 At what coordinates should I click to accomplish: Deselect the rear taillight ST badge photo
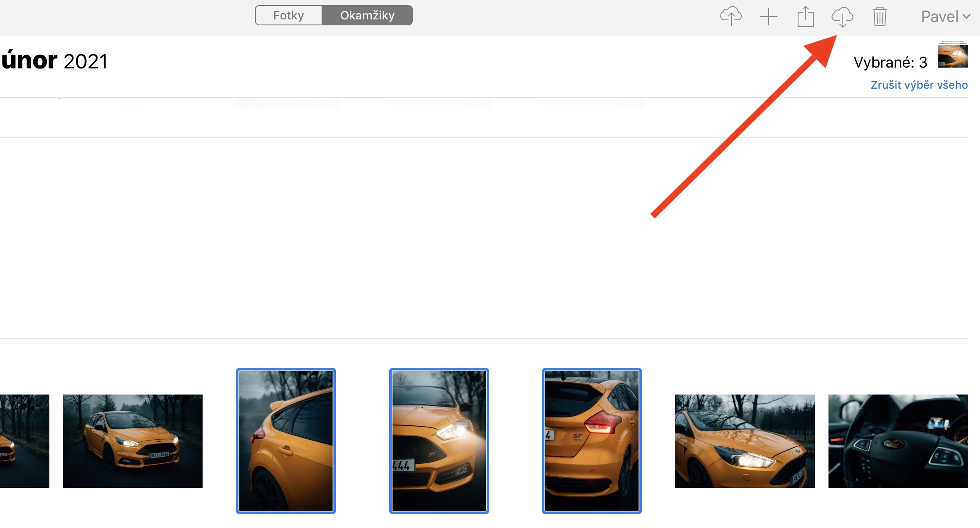pyautogui.click(x=592, y=441)
